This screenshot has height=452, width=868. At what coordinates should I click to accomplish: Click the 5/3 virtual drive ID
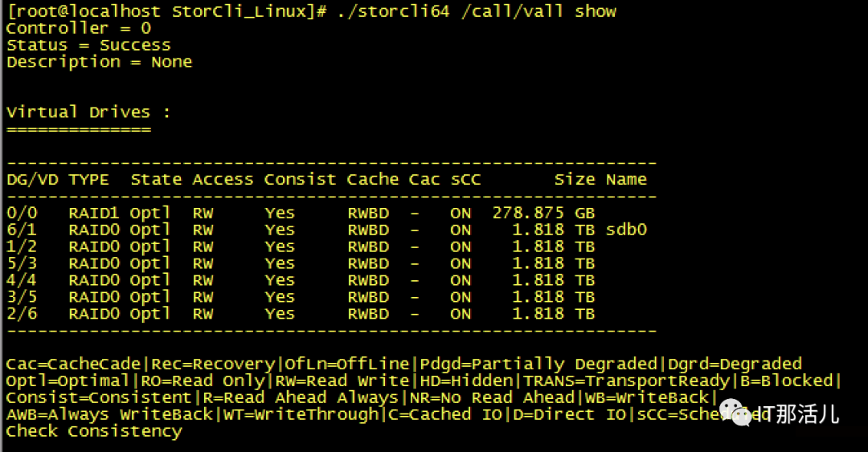[x=22, y=264]
